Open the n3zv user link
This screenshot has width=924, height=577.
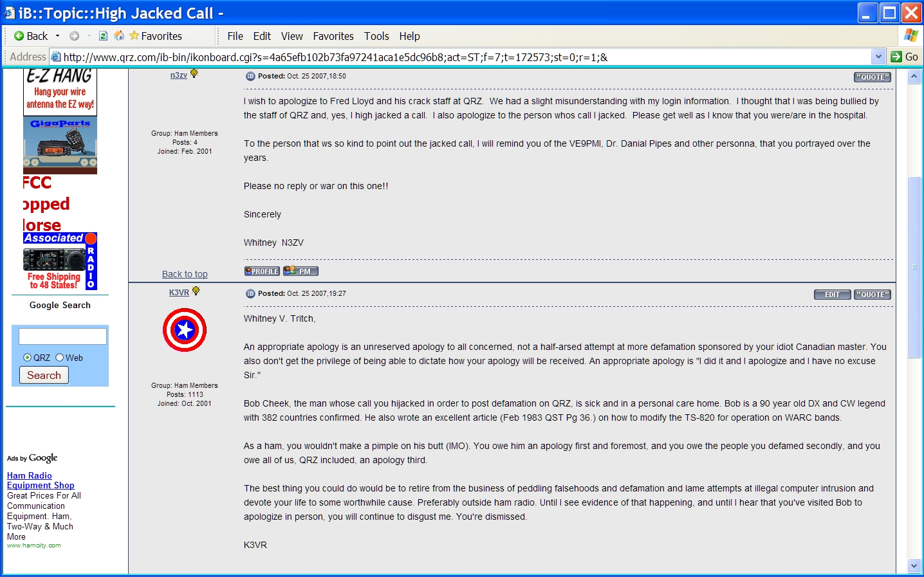point(178,75)
